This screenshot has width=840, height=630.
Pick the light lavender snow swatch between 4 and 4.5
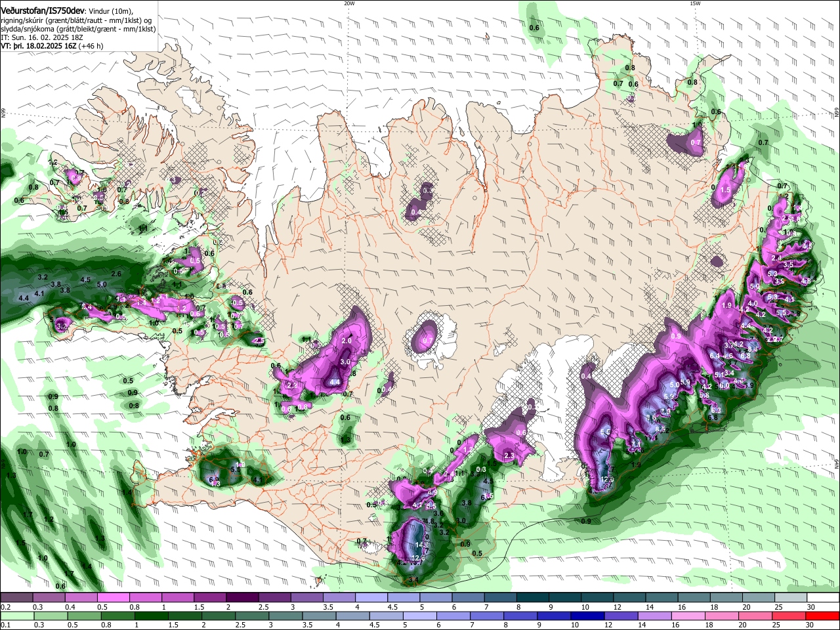[371, 597]
